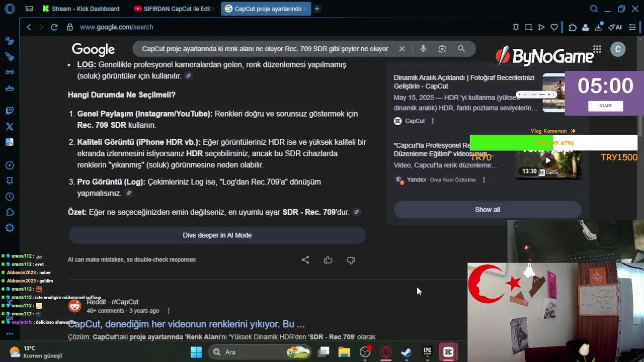Screen dimensions: 644x362
Task: Click Dive deeper in AI Mode button
Action: point(217,235)
